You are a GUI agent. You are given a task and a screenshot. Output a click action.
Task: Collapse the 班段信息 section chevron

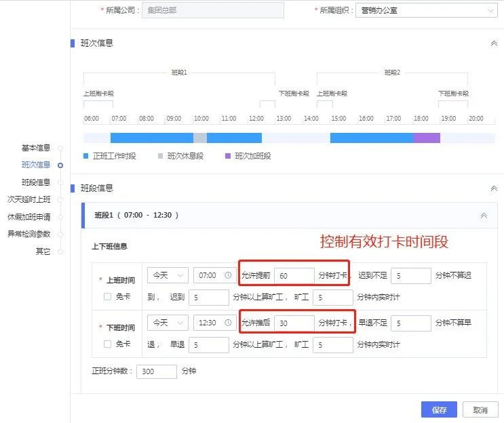[494, 188]
